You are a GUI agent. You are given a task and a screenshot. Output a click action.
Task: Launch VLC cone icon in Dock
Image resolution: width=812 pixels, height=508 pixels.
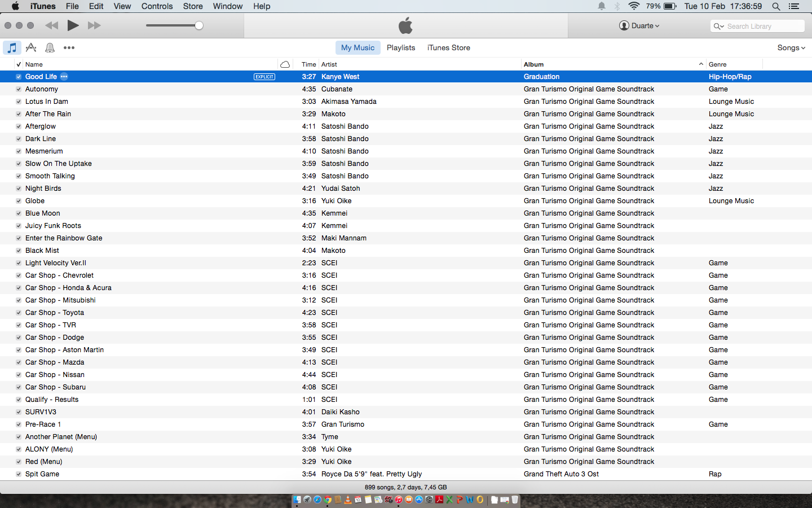click(348, 500)
